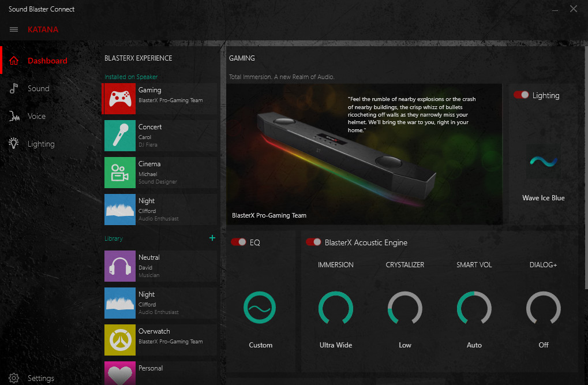Image resolution: width=588 pixels, height=385 pixels.
Task: Adjust the Dialog+ dial set to Off
Action: point(544,308)
